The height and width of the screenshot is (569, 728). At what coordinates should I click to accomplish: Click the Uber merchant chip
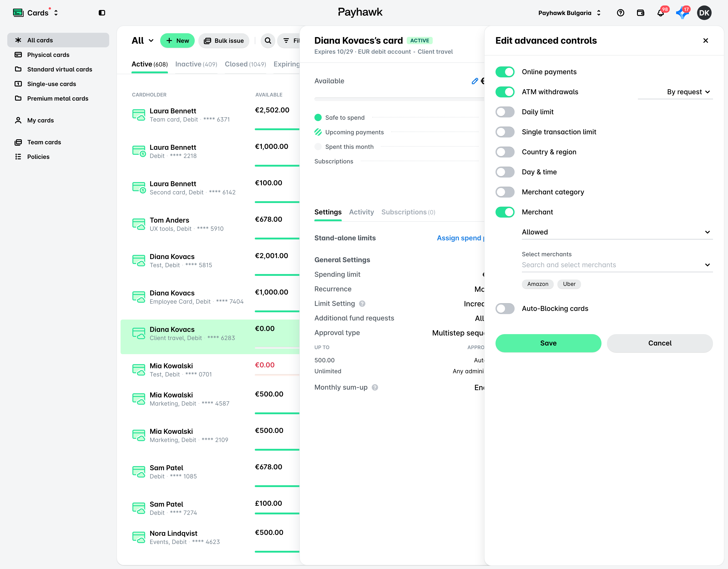coord(569,284)
